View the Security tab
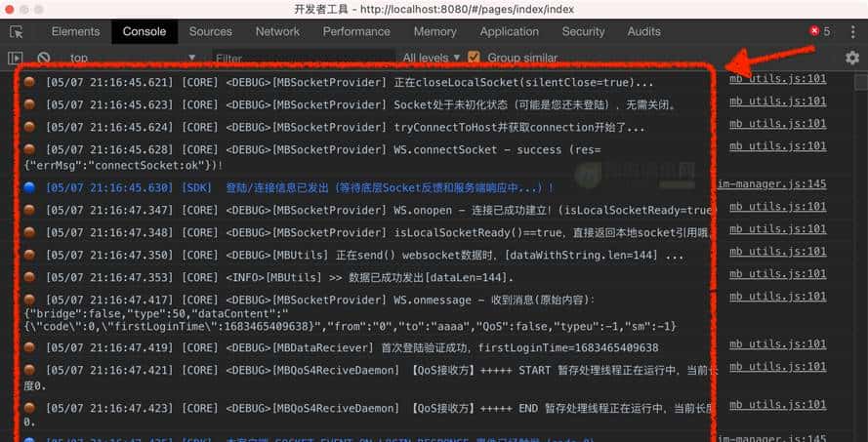This screenshot has width=868, height=442. tap(584, 31)
